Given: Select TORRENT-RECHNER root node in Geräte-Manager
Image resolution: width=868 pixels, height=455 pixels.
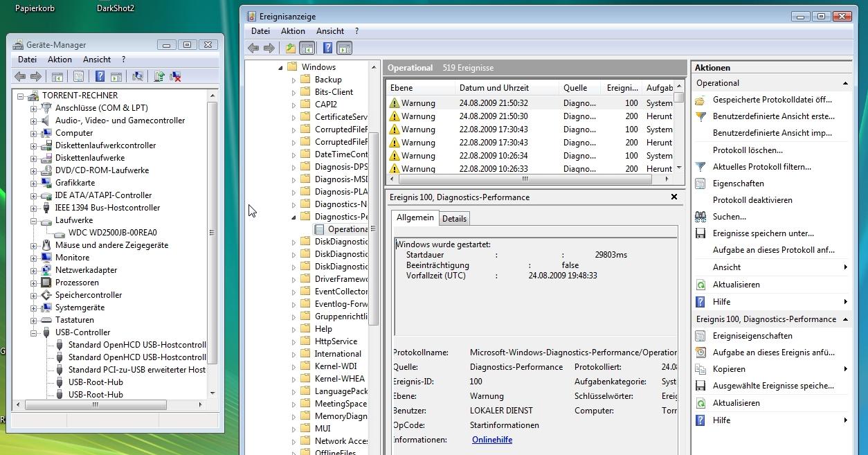Looking at the screenshot, I should (x=80, y=96).
